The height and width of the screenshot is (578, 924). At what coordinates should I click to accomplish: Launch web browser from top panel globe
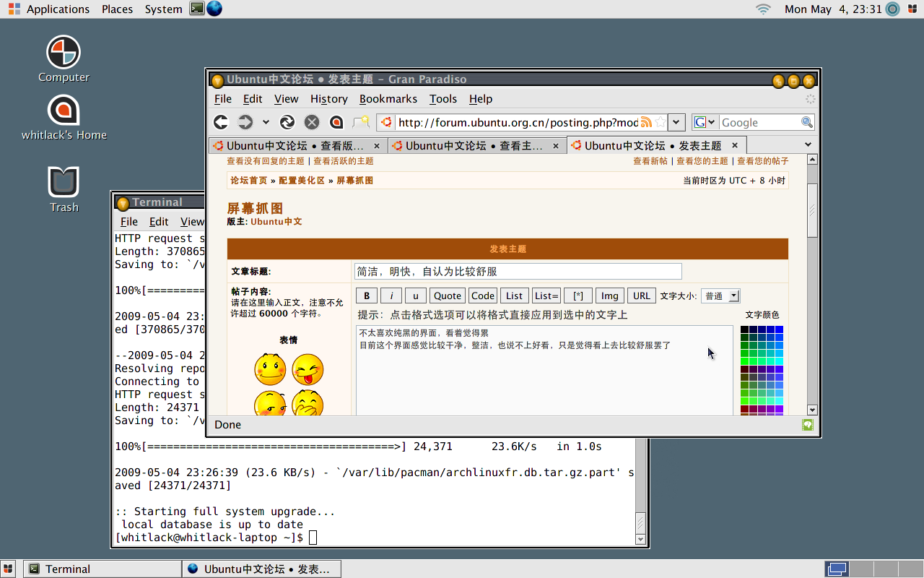coord(214,9)
